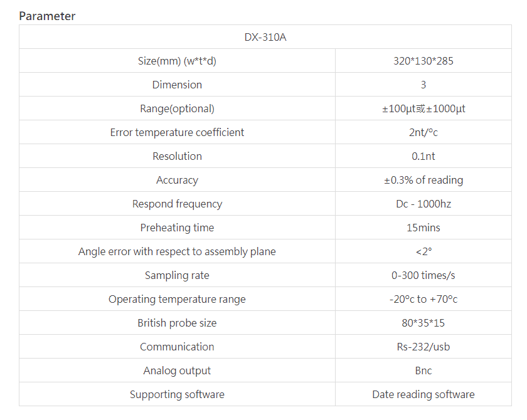Select the British probe size label

177,323
